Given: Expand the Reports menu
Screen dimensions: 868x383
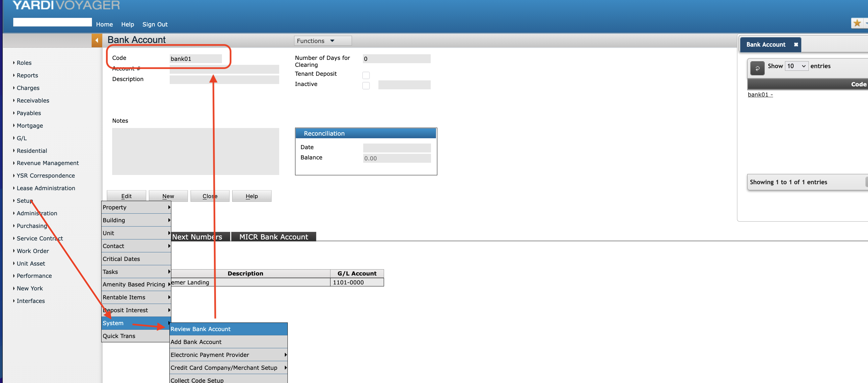Looking at the screenshot, I should [x=27, y=75].
